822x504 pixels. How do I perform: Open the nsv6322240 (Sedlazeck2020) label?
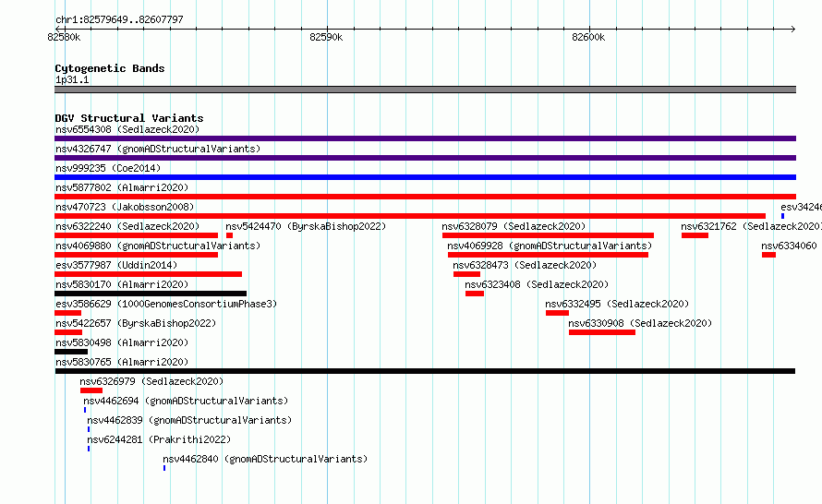[127, 226]
